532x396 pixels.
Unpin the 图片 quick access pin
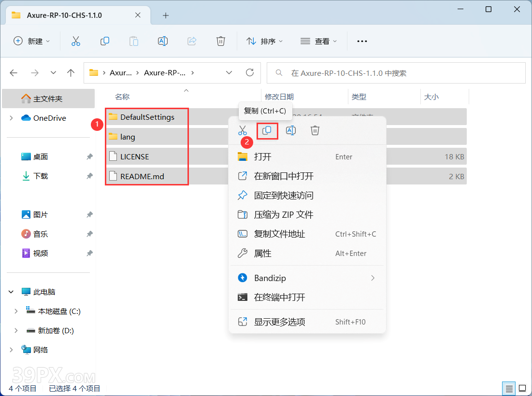pyautogui.click(x=89, y=214)
